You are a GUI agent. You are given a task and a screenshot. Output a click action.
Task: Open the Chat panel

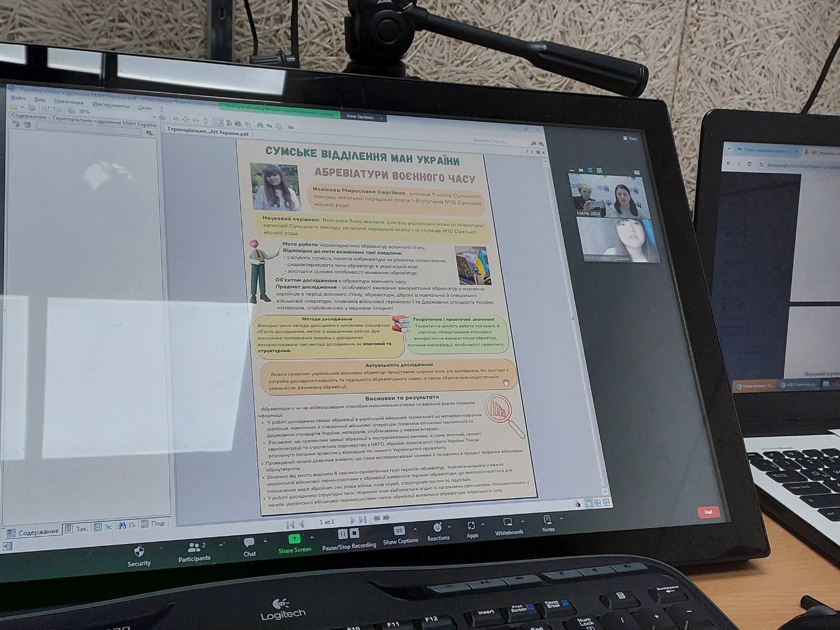pos(249,545)
